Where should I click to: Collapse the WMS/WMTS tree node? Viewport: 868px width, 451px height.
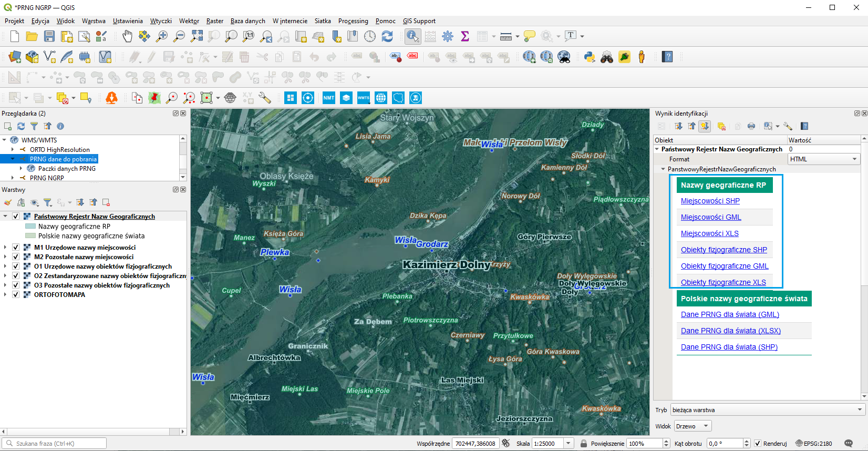(4, 140)
